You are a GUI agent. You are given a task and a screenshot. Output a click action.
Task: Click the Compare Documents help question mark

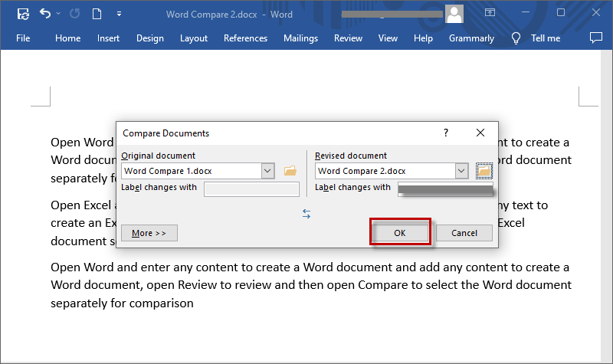click(446, 133)
